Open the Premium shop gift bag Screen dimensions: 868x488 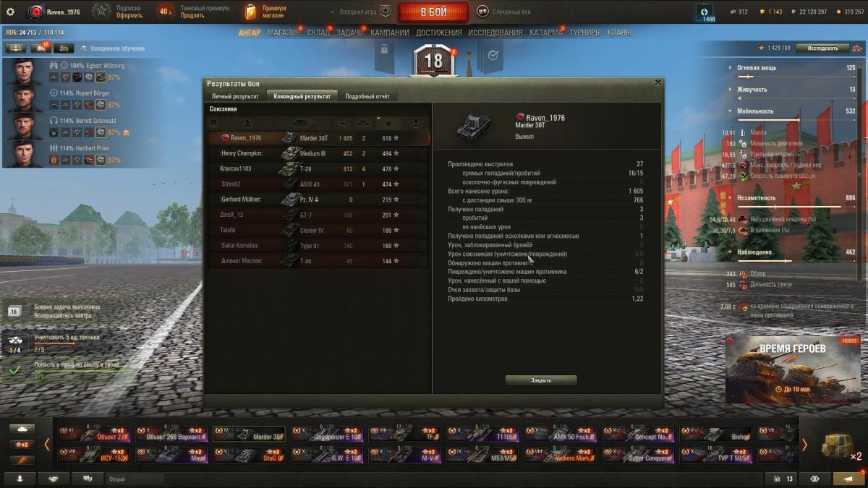pyautogui.click(x=250, y=12)
